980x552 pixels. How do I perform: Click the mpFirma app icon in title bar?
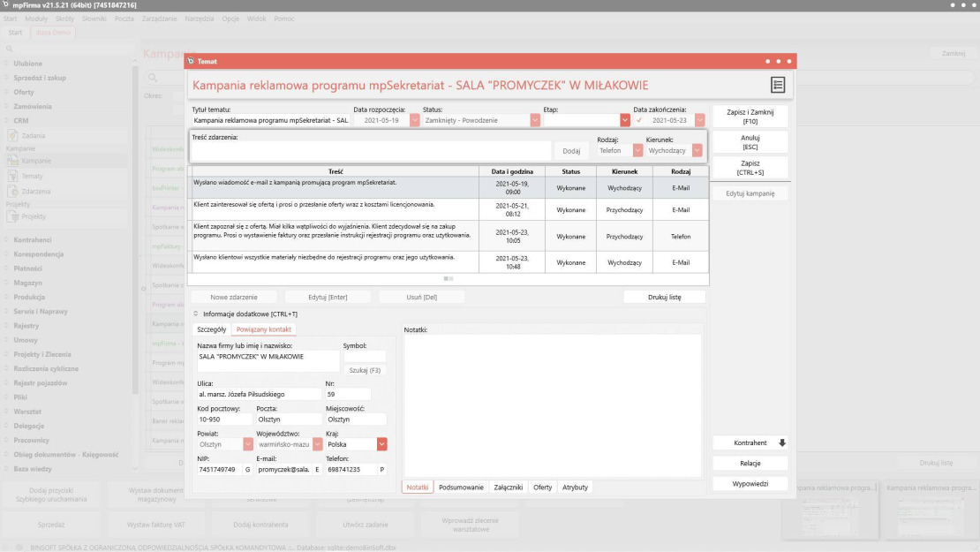[x=5, y=4]
